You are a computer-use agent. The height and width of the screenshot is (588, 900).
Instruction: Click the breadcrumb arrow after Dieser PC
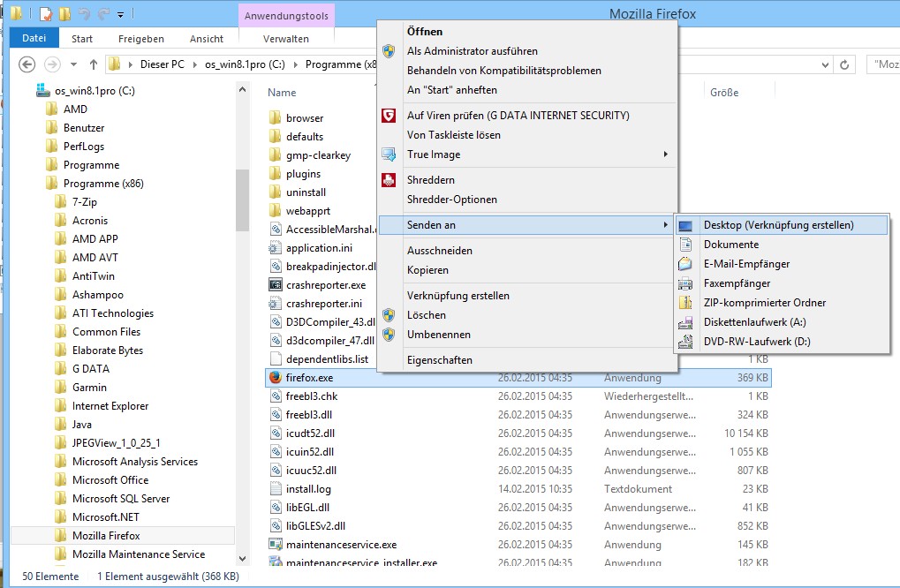194,64
